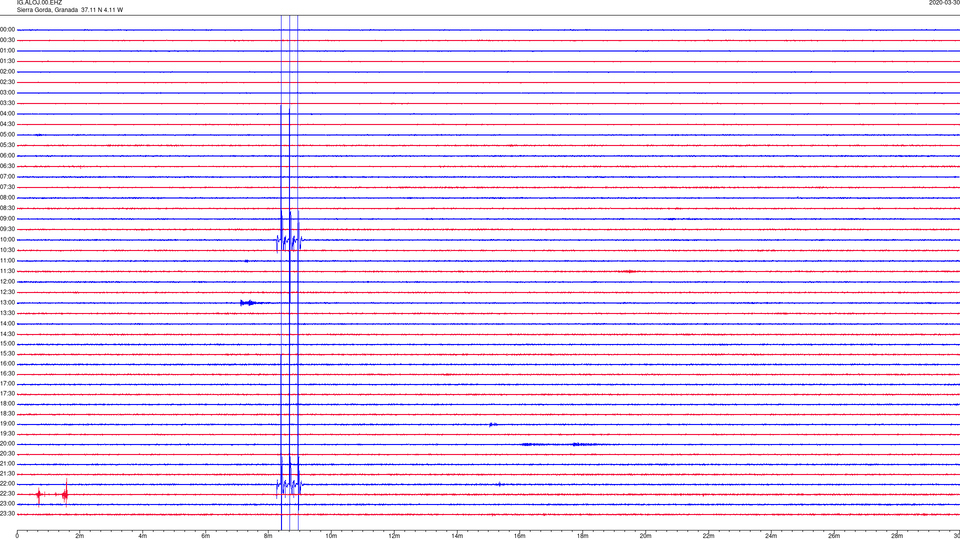The image size is (960, 540).
Task: Select the 20:00 time label
Action: (x=7, y=444)
